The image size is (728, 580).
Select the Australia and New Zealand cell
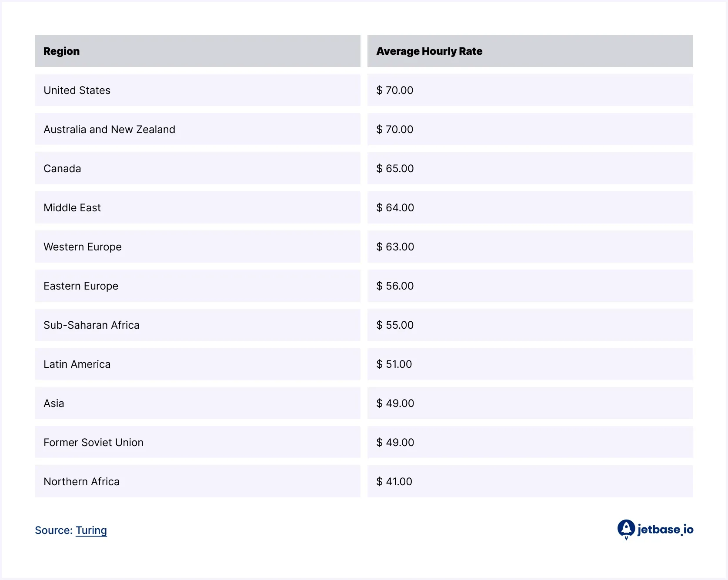click(x=110, y=130)
